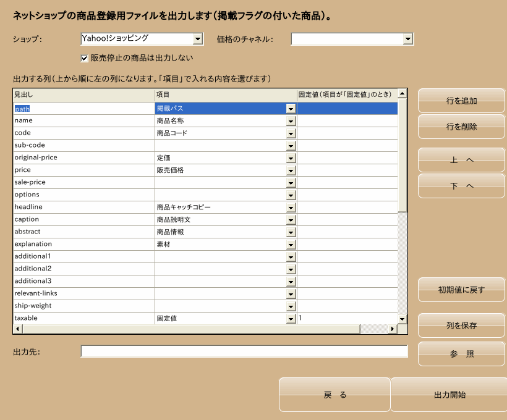Open the ショップ dropdown showing Yahoo!ショッピング
The image size is (507, 420).
pyautogui.click(x=198, y=39)
